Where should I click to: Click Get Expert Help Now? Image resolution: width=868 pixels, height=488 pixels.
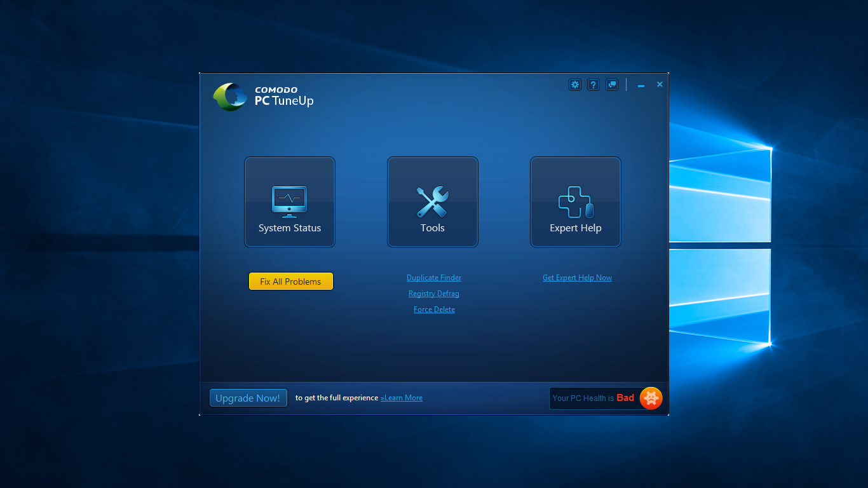click(x=577, y=277)
